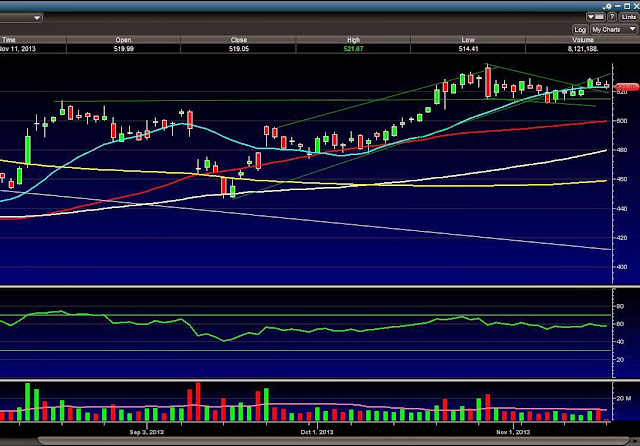640x446 pixels.
Task: Click the High column header
Action: click(353, 40)
